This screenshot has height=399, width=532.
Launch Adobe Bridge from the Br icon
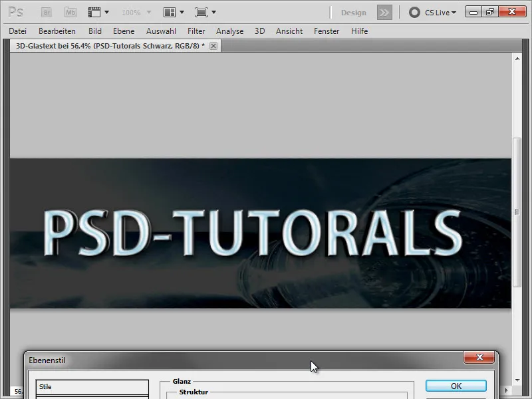[x=47, y=13]
